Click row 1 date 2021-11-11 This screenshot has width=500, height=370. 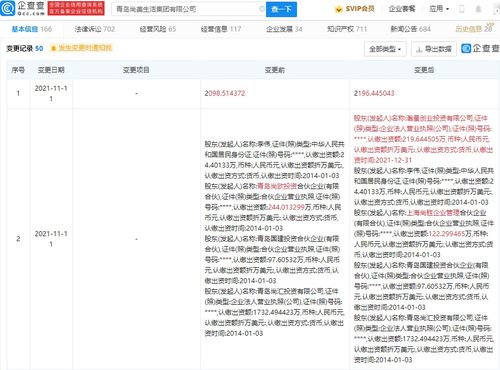click(x=51, y=93)
